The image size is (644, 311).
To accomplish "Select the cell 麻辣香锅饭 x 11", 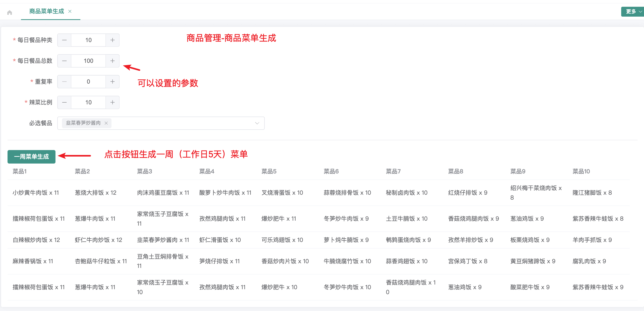I will pyautogui.click(x=33, y=261).
